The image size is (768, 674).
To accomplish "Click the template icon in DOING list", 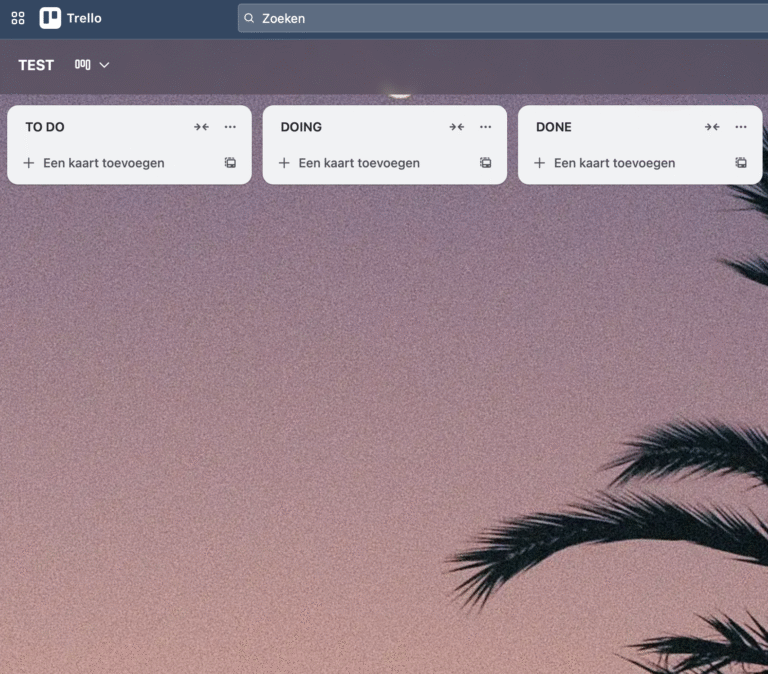I will coord(485,163).
